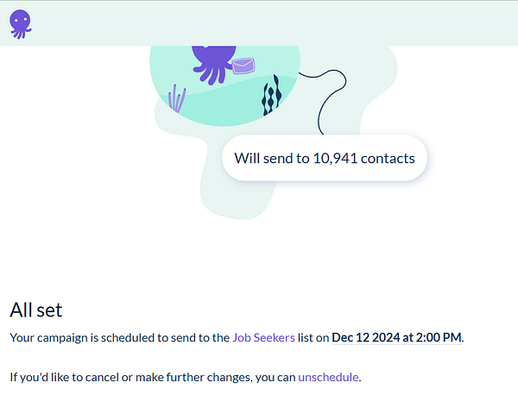Click the unschedule link
The width and height of the screenshot is (518, 420).
pos(328,377)
